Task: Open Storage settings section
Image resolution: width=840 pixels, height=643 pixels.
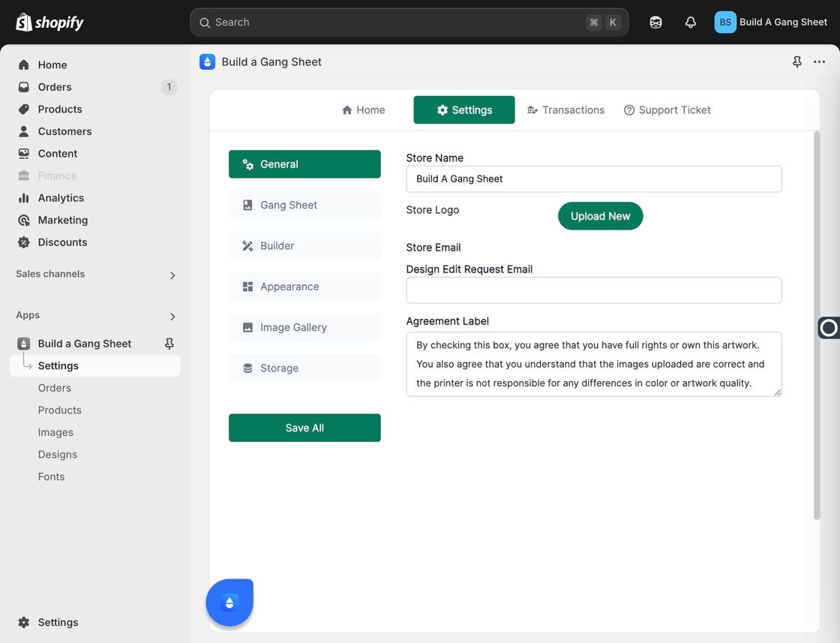Action: coord(304,368)
